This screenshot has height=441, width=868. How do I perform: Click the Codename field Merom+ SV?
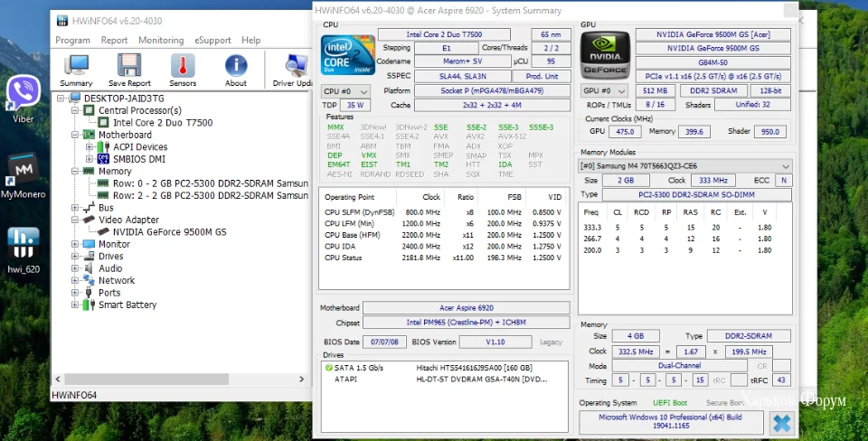[x=462, y=61]
